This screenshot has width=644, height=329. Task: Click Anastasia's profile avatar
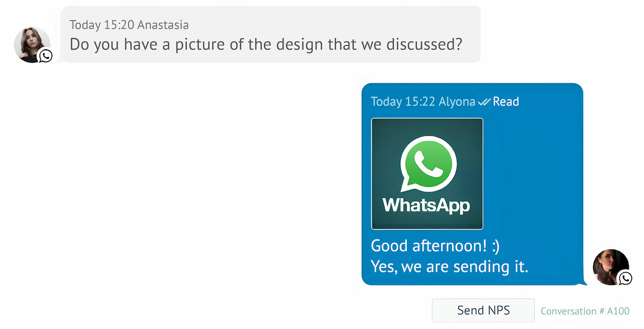click(x=32, y=45)
